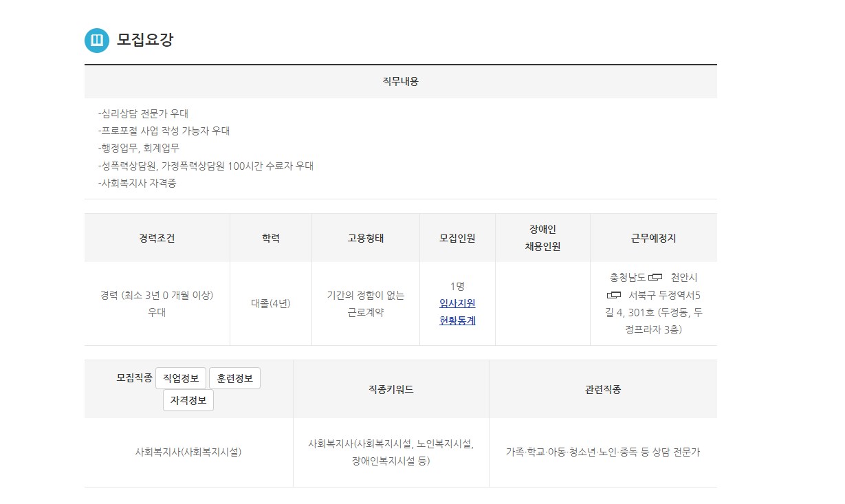Click the 심리상담 전문가 우대 line
Viewport: 845px width, 504px height.
pos(144,113)
